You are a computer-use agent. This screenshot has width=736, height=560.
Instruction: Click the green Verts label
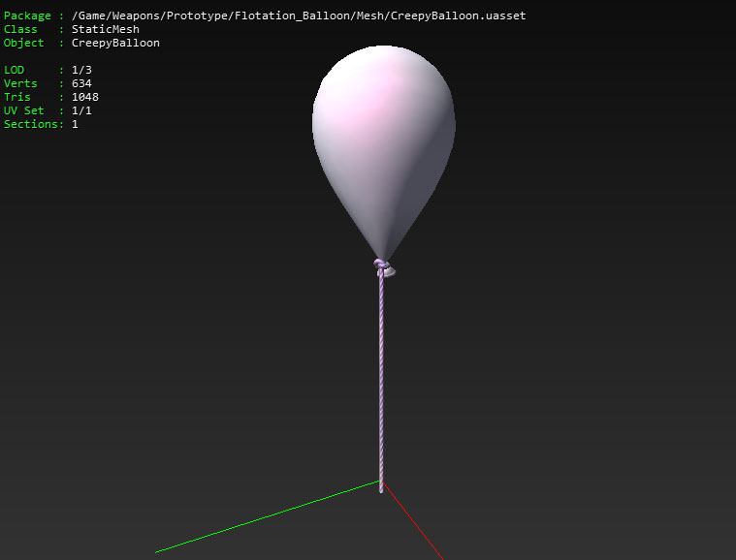(21, 84)
